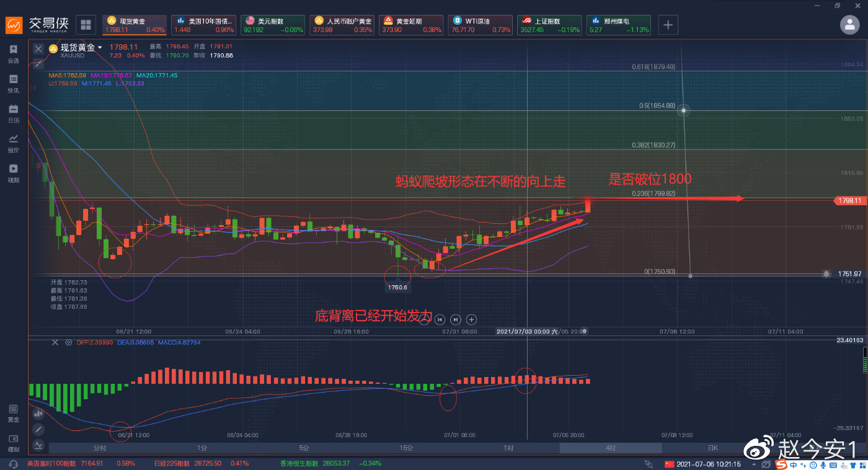Select the 1时 timeframe
The image size is (868, 470).
(508, 448)
